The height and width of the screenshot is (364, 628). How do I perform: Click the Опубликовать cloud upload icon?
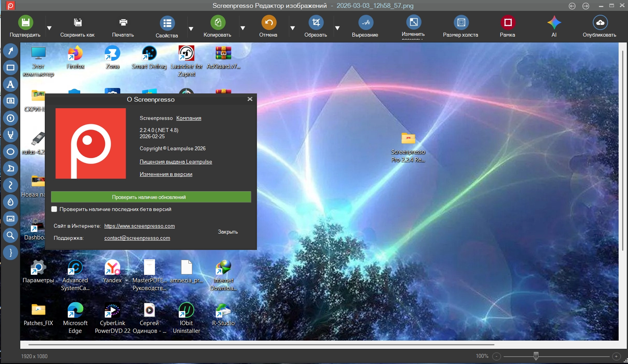click(x=600, y=23)
